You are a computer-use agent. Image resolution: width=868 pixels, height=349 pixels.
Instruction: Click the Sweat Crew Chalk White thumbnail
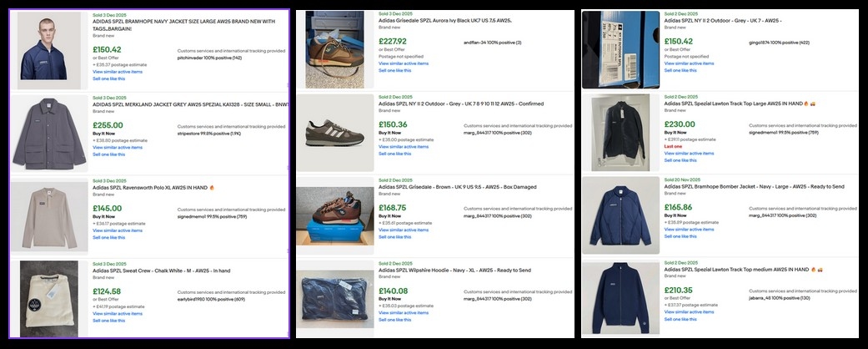(49, 298)
